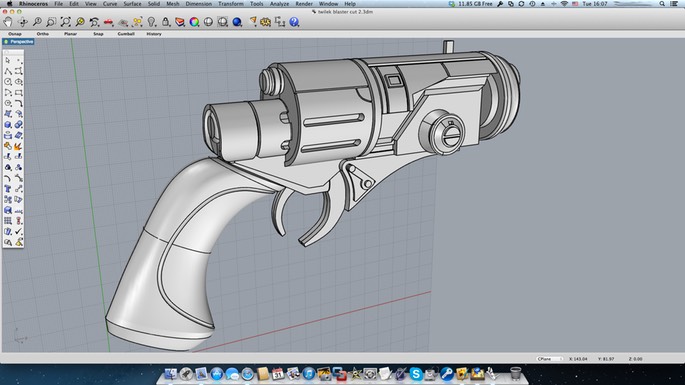
Task: Choose the Circle tool in left palette
Action: click(8, 82)
